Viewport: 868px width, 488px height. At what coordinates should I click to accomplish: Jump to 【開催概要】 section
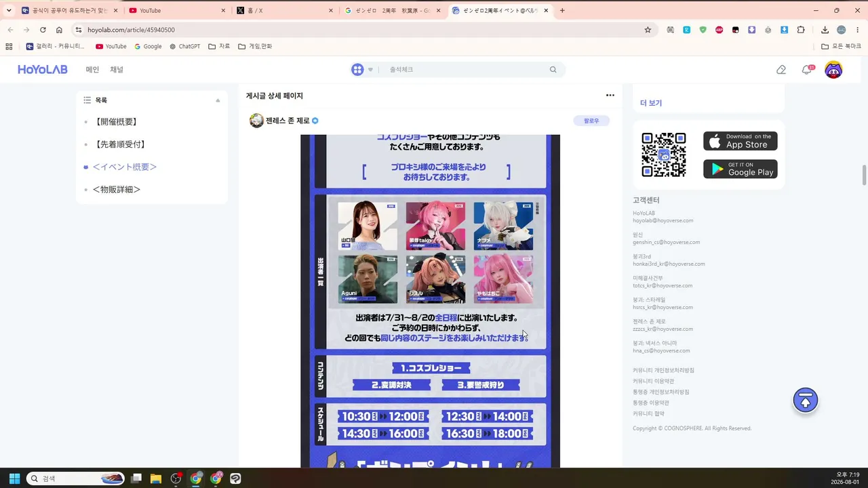[116, 122]
